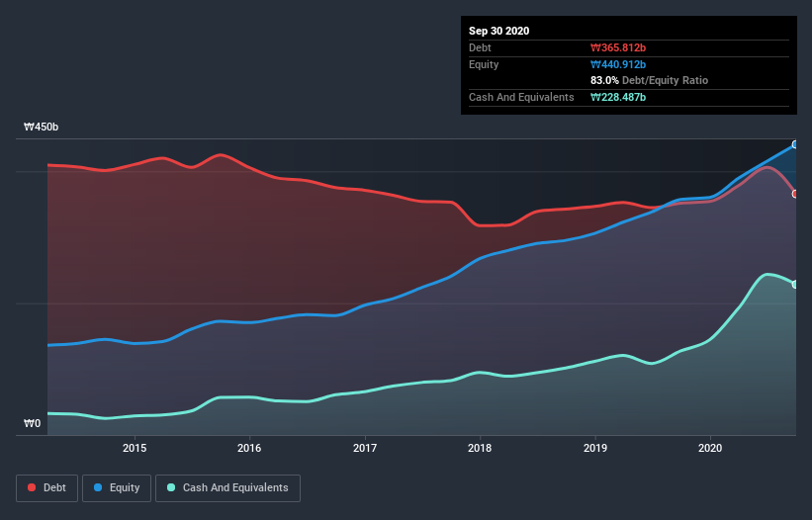812x520 pixels.
Task: Click the ₩365.812b debt value
Action: click(x=618, y=48)
